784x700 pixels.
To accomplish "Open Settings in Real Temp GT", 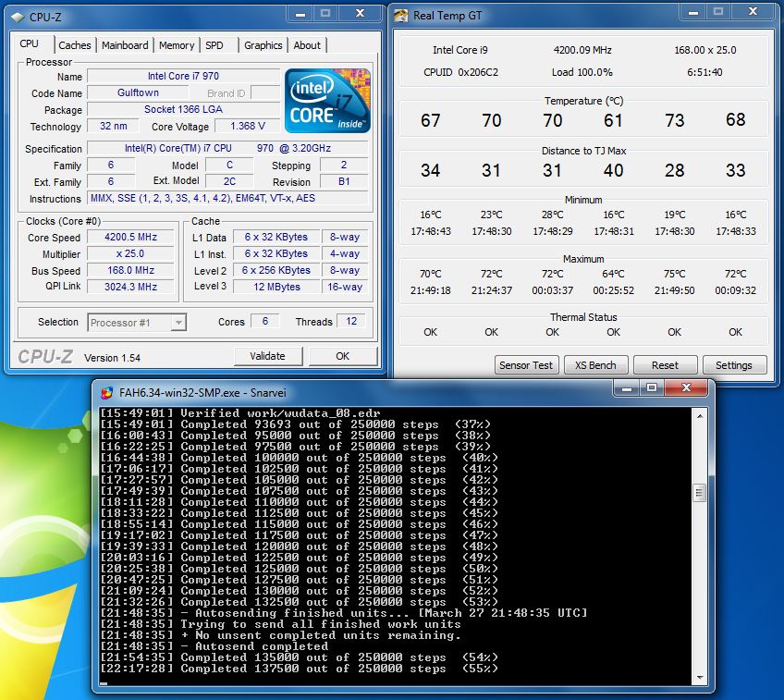I will pos(734,365).
